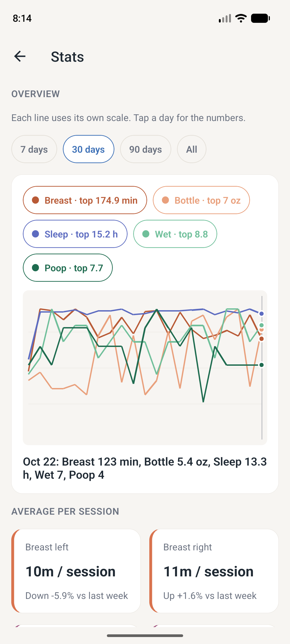Image resolution: width=290 pixels, height=644 pixels.
Task: Tap the OVERVIEW section heading
Action: (36, 94)
